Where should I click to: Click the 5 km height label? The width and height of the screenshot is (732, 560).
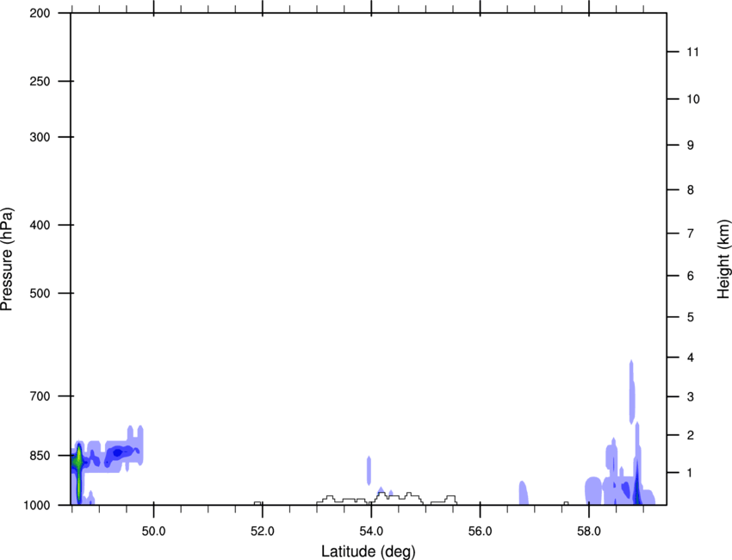coord(691,317)
